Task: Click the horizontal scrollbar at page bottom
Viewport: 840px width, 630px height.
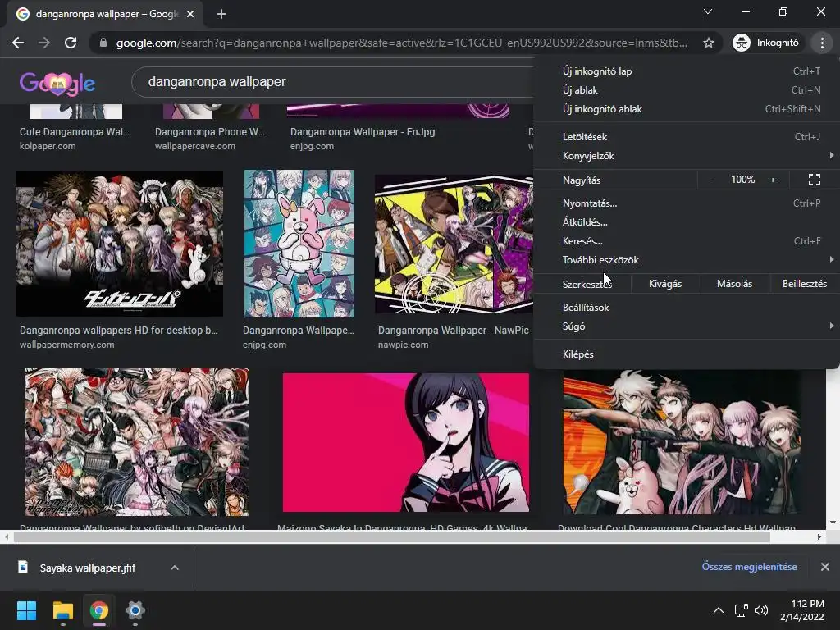Action: 391,536
